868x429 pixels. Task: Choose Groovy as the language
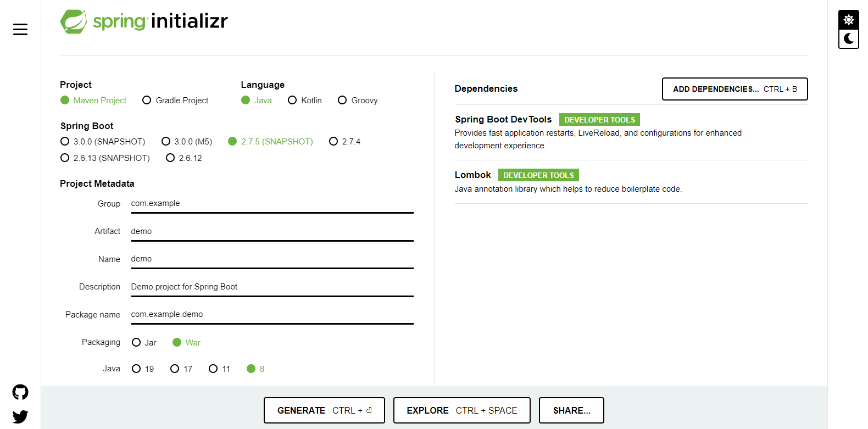[358, 100]
